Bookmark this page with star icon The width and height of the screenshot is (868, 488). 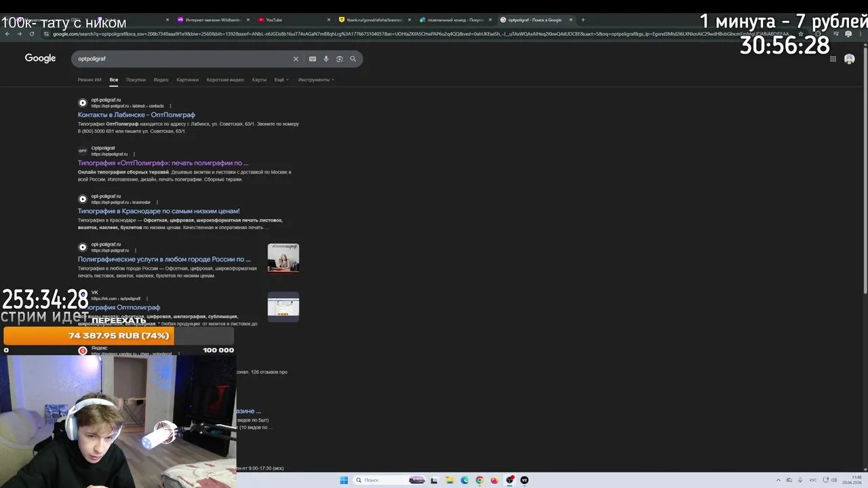(x=801, y=34)
